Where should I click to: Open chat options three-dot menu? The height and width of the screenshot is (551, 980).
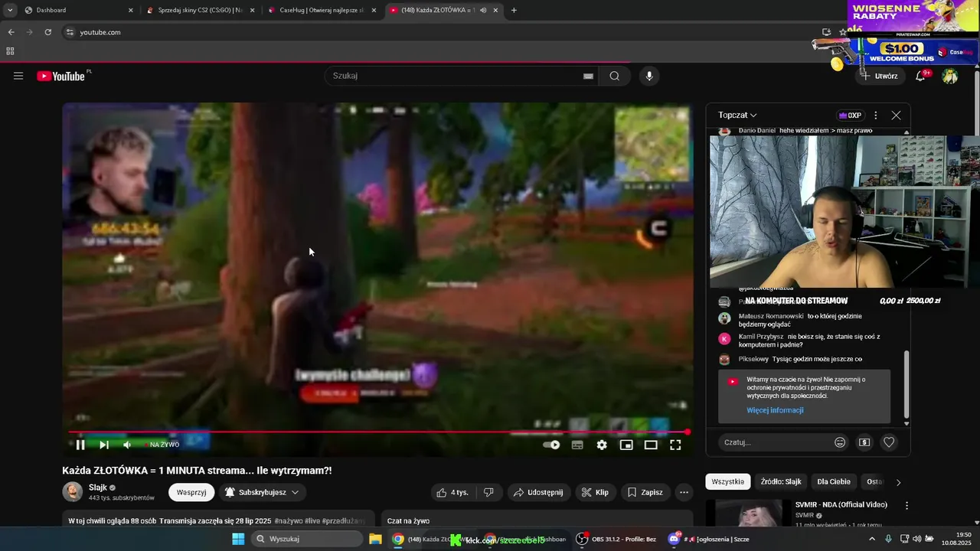[x=876, y=116]
